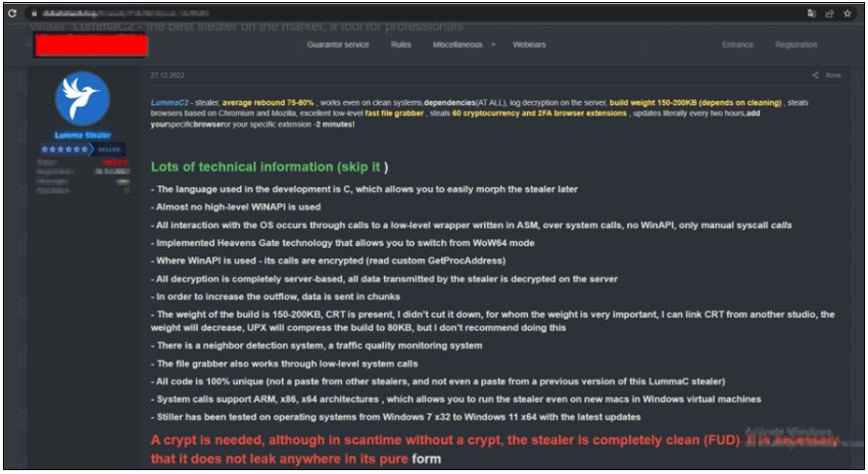The width and height of the screenshot is (868, 474).
Task: Click the Registration link
Action: coord(795,45)
